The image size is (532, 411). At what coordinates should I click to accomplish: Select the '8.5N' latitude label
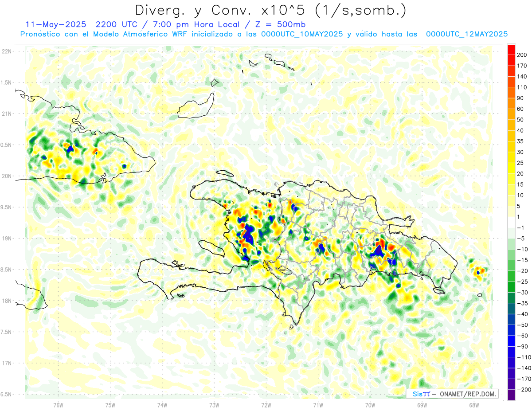6,270
